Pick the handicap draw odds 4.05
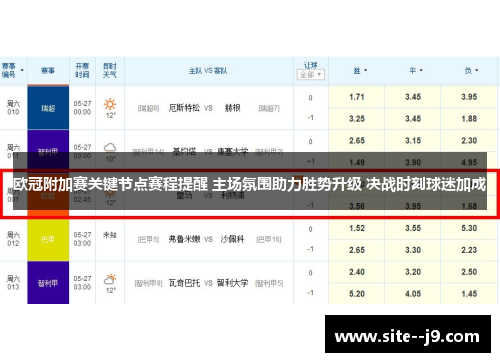Viewport: 500px width, 362px height. tap(413, 294)
